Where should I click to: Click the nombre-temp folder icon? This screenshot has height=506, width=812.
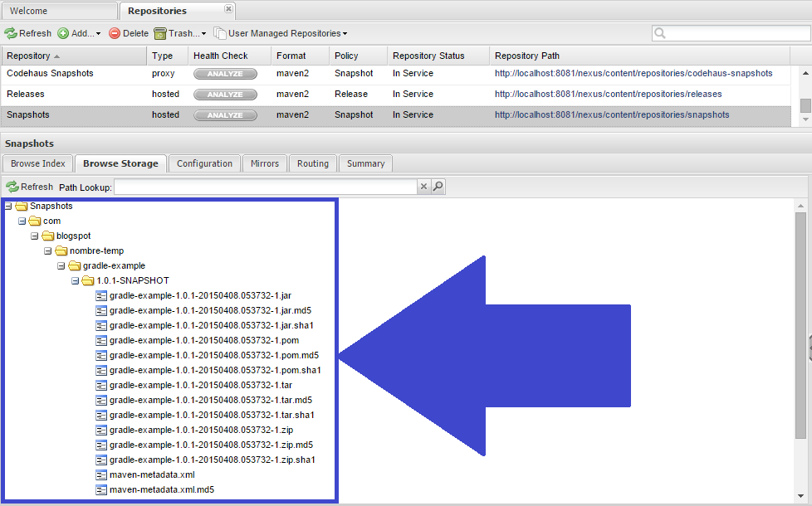[x=61, y=251]
